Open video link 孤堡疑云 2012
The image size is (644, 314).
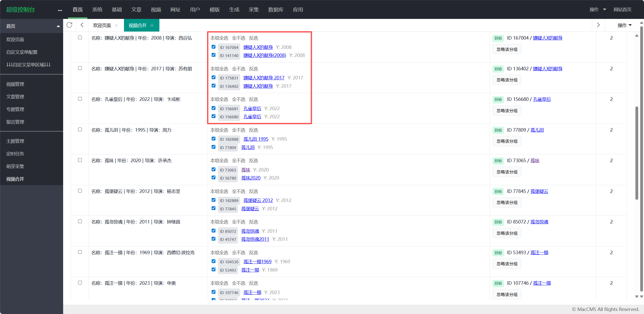pyautogui.click(x=258, y=200)
